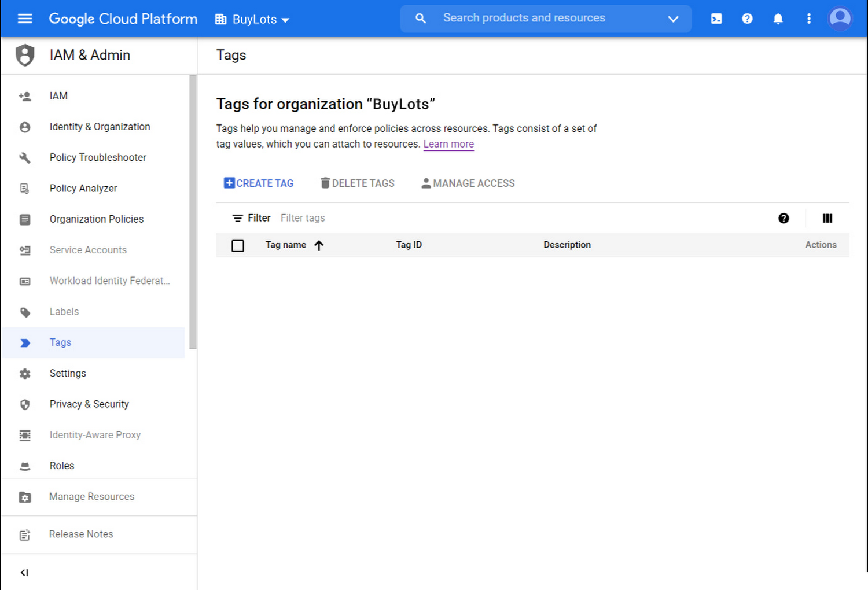868x590 pixels.
Task: Click the Service Accounts icon
Action: point(25,250)
